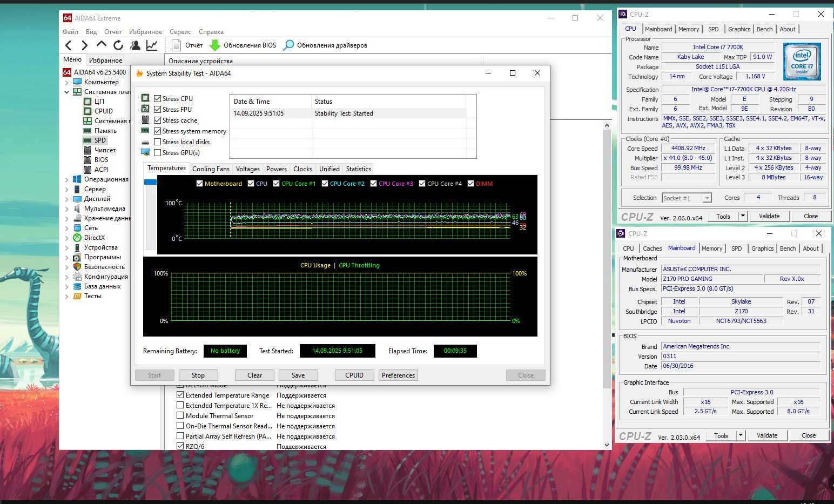The image size is (834, 504).
Task: Toggle DIMM temperature graph checkbox
Action: [x=471, y=184]
